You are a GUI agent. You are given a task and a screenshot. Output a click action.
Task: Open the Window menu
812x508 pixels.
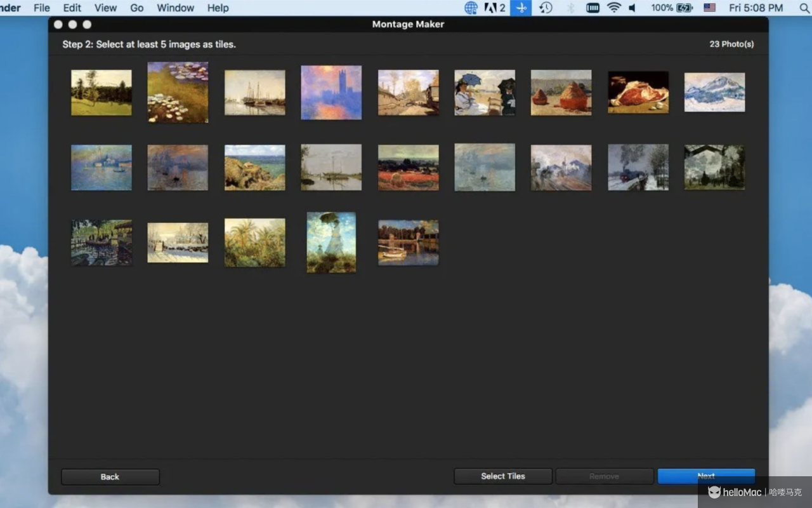(175, 8)
